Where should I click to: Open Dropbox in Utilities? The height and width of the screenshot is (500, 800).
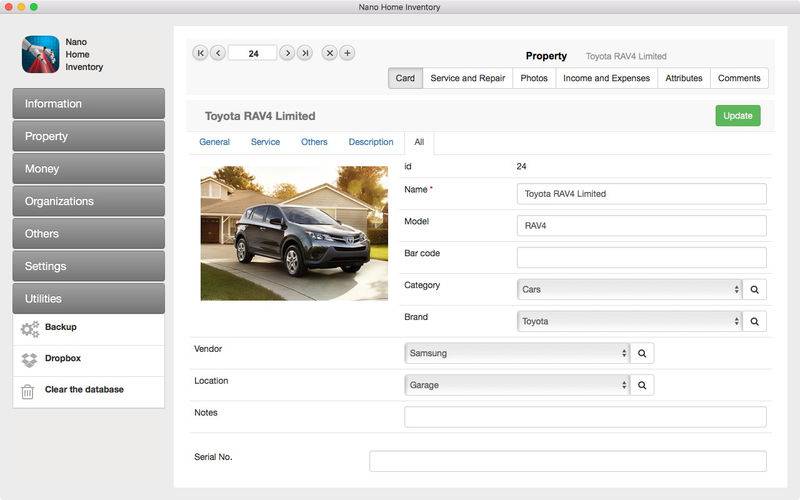[x=89, y=361]
